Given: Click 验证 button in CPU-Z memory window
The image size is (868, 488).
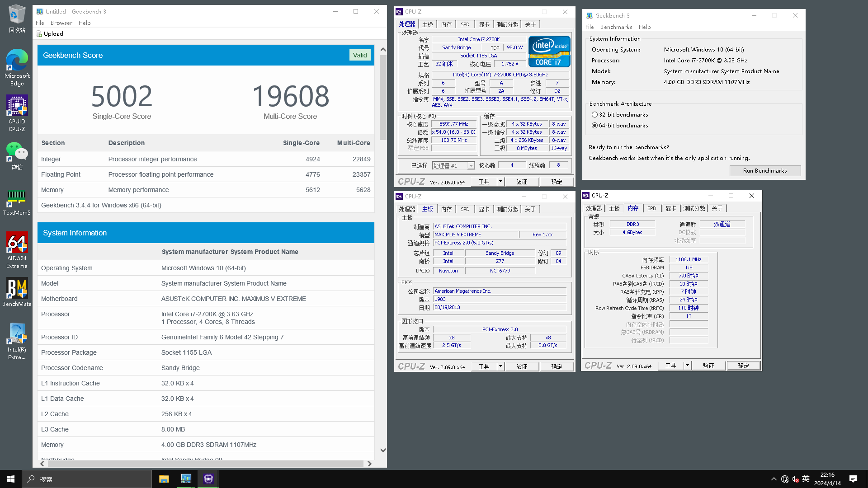Looking at the screenshot, I should tap(708, 366).
